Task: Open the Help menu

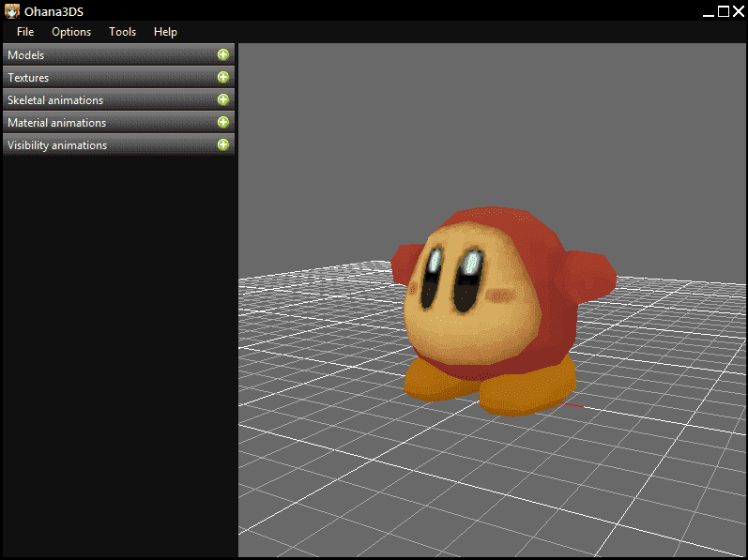Action: tap(165, 32)
